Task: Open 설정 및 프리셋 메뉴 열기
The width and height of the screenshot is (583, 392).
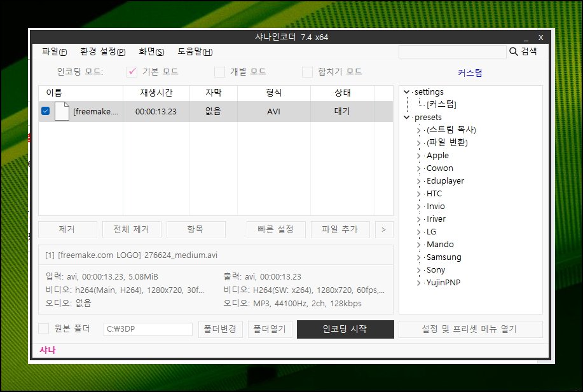Action: coord(470,329)
